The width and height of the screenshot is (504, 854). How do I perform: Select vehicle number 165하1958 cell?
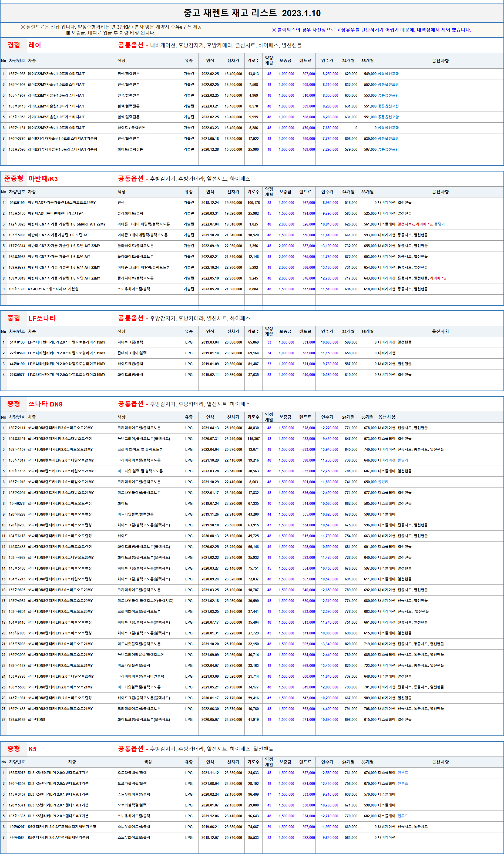pos(17,74)
